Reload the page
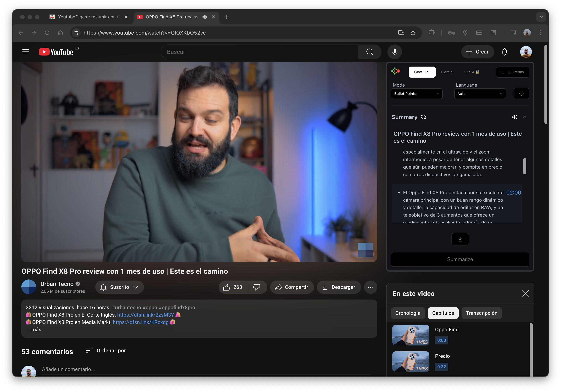This screenshot has height=392, width=561. tap(47, 33)
